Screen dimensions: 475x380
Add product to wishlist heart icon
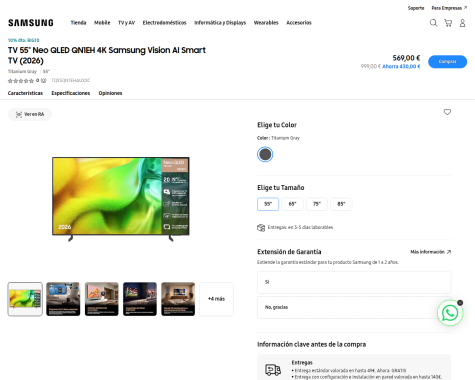coord(447,112)
